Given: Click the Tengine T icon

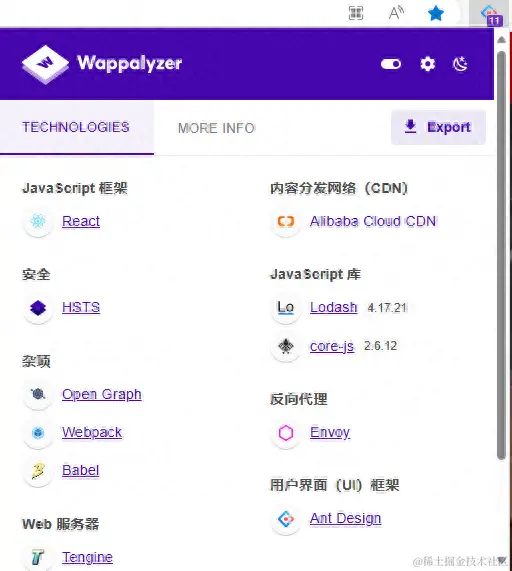Looking at the screenshot, I should [x=38, y=557].
